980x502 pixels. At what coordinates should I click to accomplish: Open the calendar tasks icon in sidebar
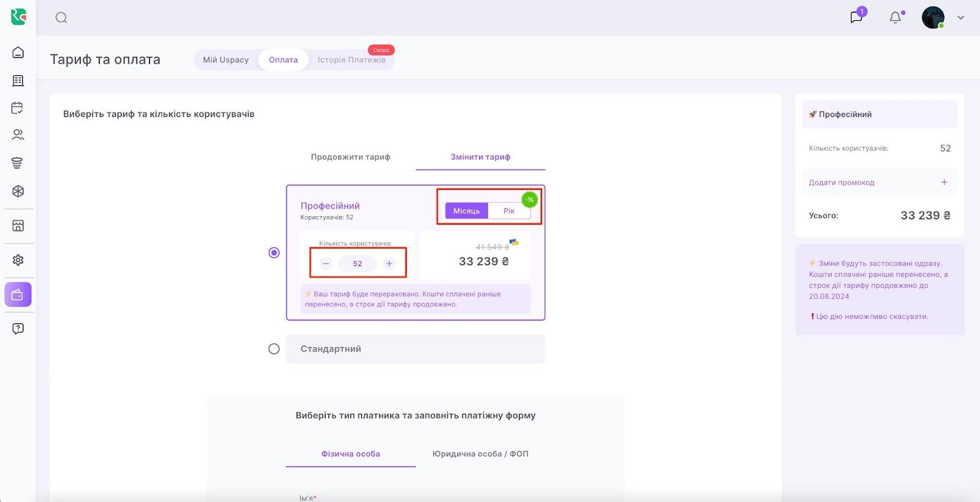[18, 108]
